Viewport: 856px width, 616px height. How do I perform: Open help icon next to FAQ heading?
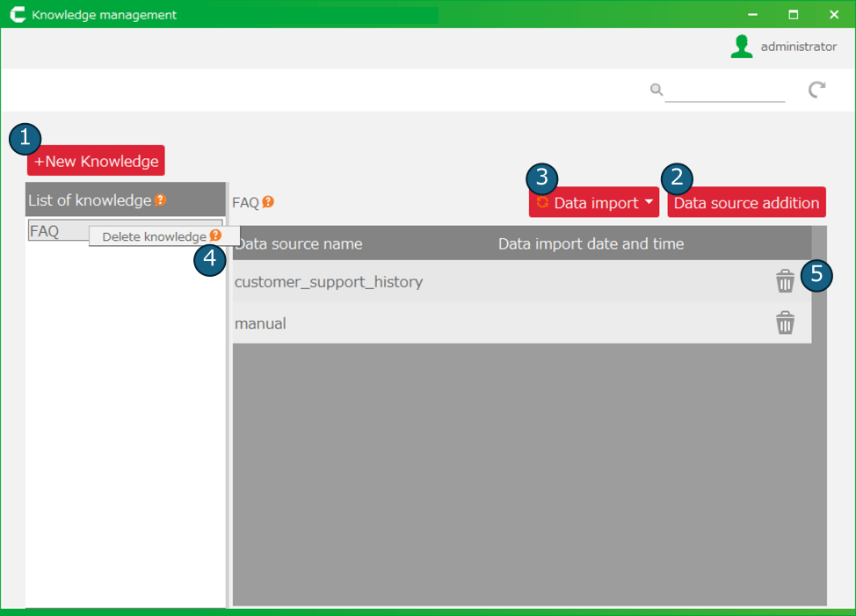[268, 202]
